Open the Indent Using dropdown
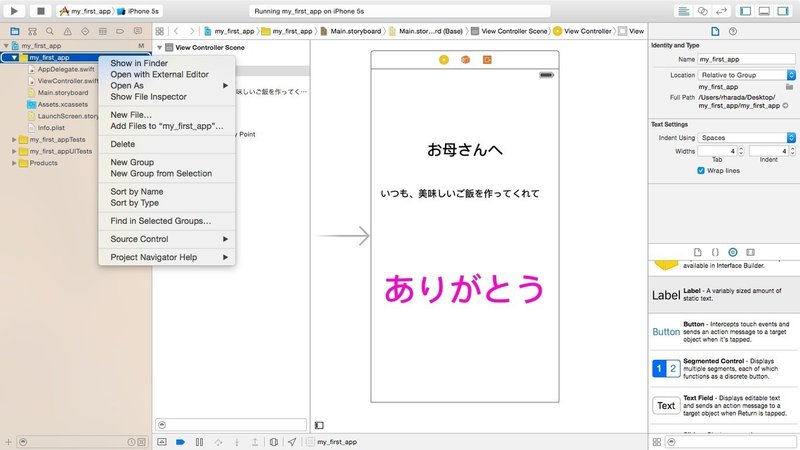Image resolution: width=800 pixels, height=450 pixels. click(x=746, y=138)
